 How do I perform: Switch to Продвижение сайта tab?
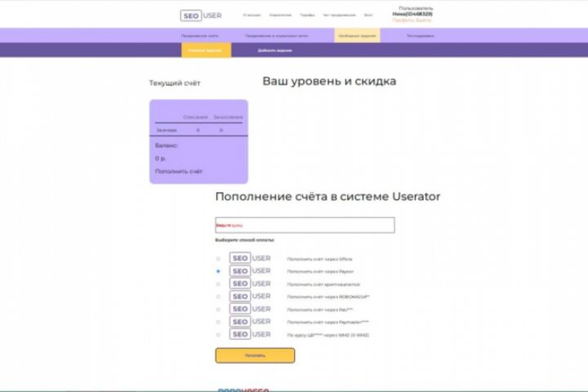coord(199,36)
